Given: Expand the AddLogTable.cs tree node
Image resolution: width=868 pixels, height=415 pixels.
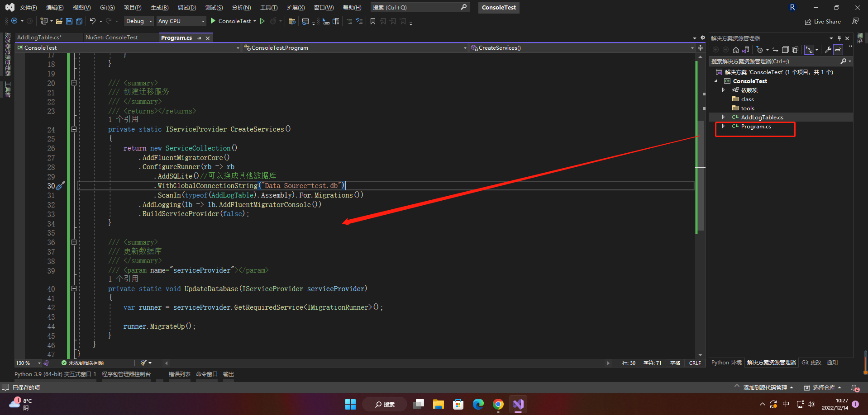Looking at the screenshot, I should point(723,117).
